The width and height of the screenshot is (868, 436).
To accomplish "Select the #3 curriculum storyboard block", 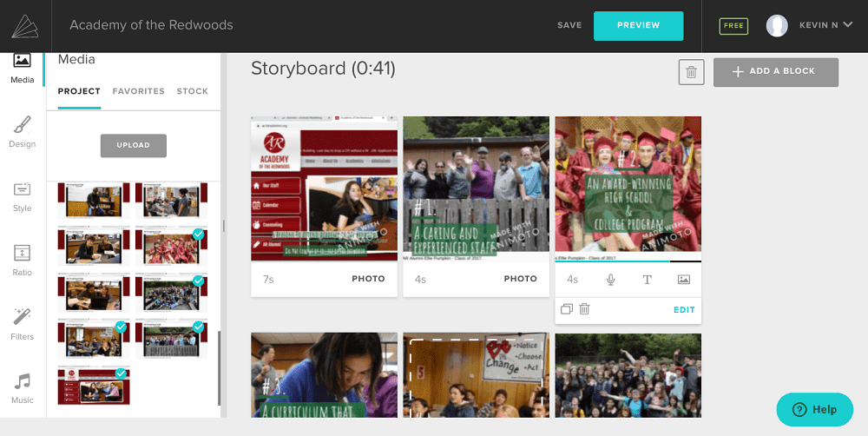I will click(x=325, y=375).
